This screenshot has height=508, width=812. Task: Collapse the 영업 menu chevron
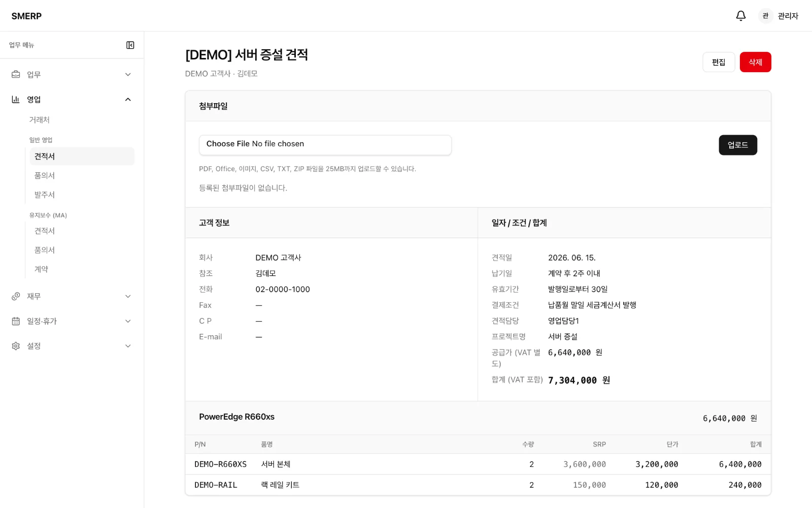click(x=128, y=100)
